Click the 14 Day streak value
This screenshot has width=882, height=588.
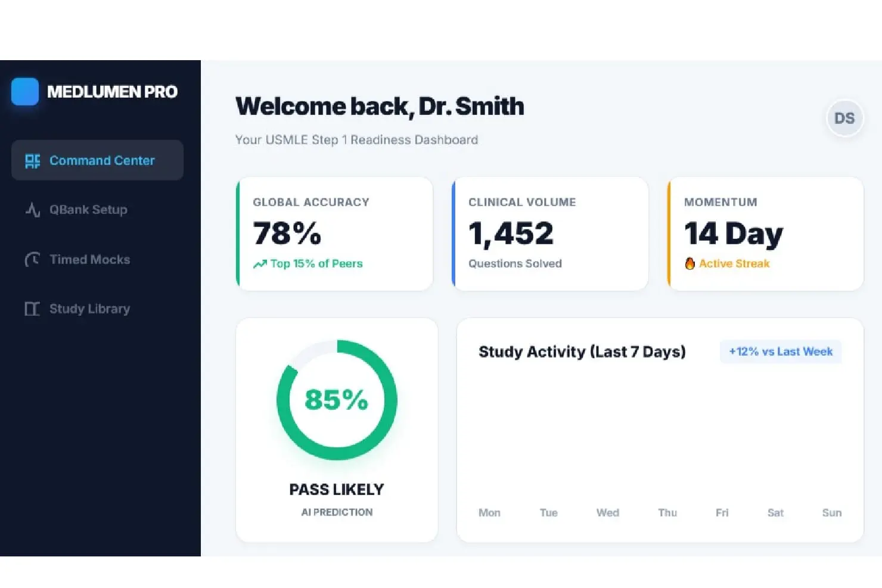pyautogui.click(x=734, y=234)
